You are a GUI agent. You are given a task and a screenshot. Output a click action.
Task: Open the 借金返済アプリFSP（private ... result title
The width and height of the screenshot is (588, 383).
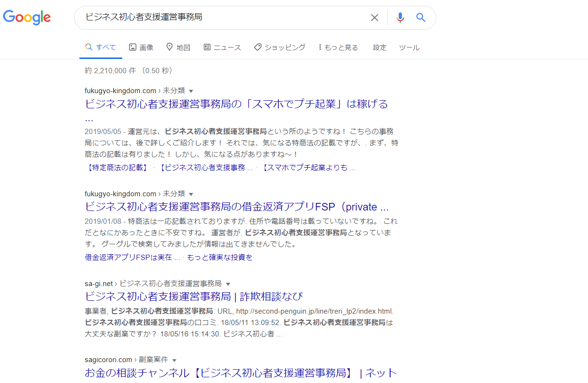[237, 207]
